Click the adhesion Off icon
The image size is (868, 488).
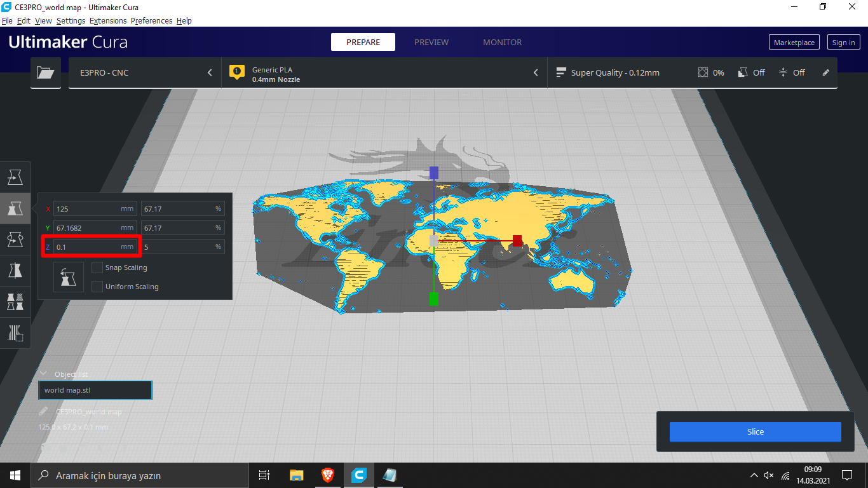(783, 72)
